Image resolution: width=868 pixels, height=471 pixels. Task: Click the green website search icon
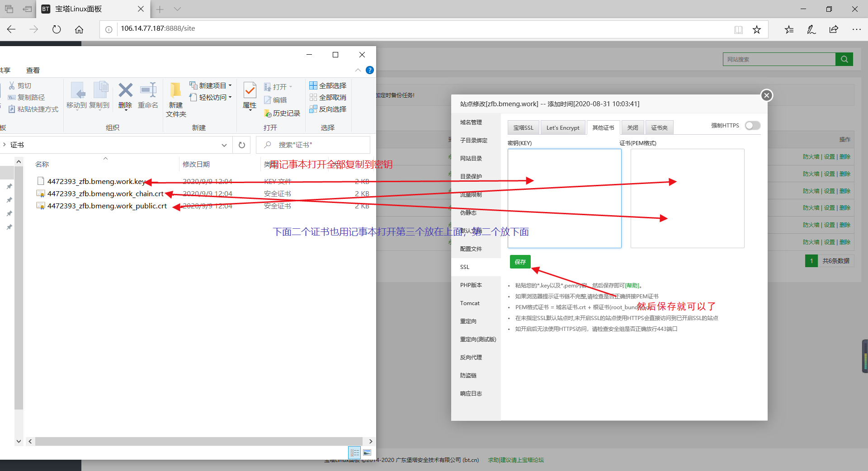tap(844, 59)
